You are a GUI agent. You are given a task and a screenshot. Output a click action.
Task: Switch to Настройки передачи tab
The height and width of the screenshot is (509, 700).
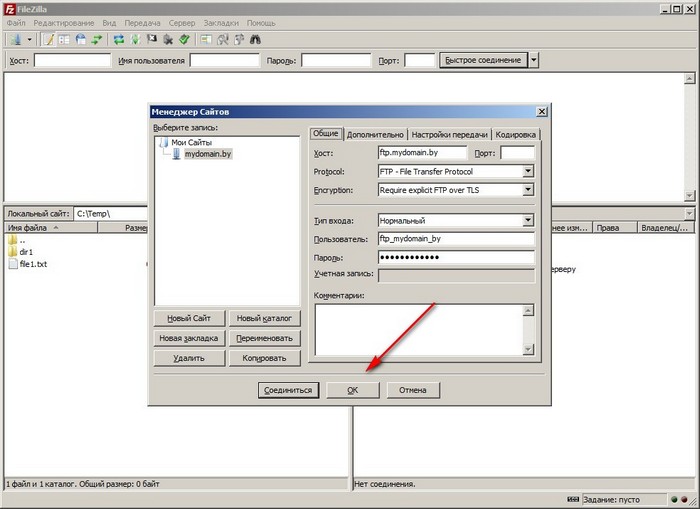pos(449,134)
